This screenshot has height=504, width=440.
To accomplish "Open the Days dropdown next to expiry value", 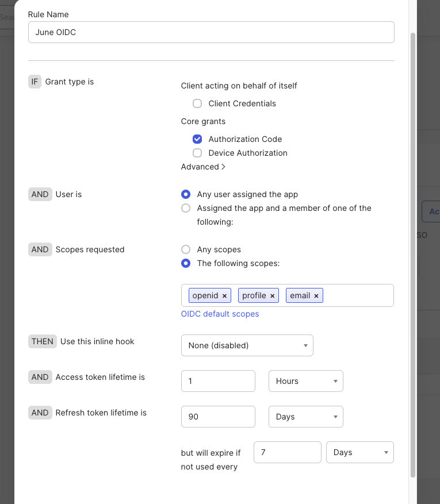I will point(385,452).
